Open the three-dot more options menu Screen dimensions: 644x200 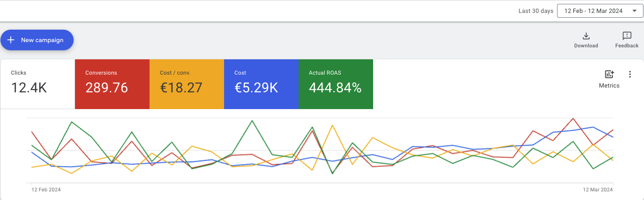click(630, 74)
